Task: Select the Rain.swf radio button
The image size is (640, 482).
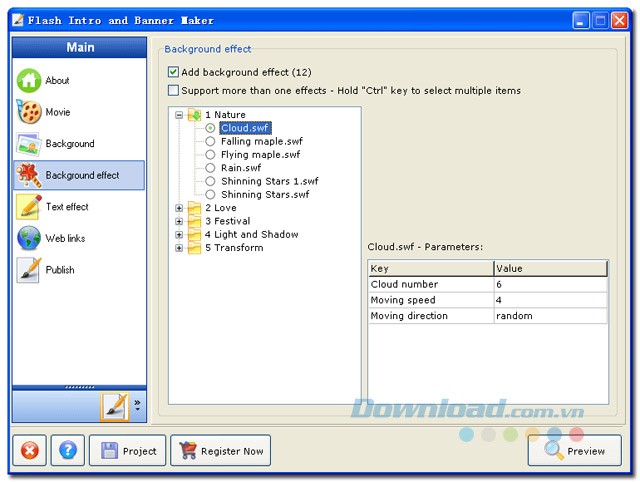Action: 210,168
